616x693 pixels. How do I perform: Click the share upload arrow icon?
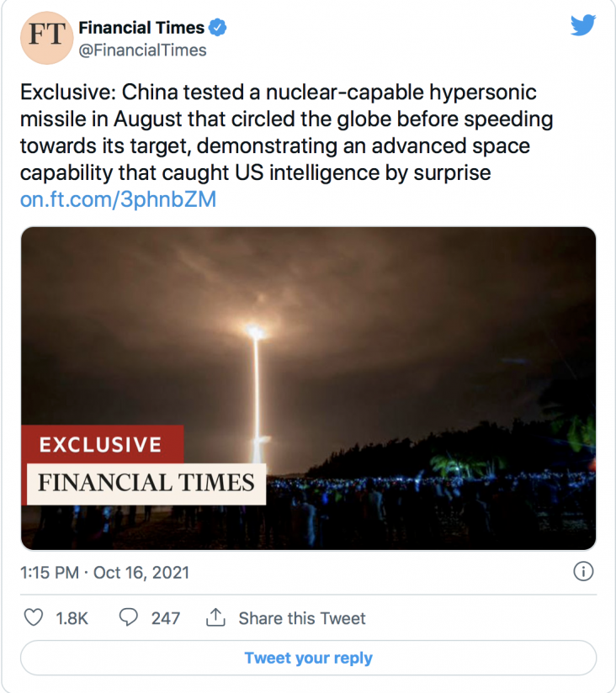(x=217, y=618)
